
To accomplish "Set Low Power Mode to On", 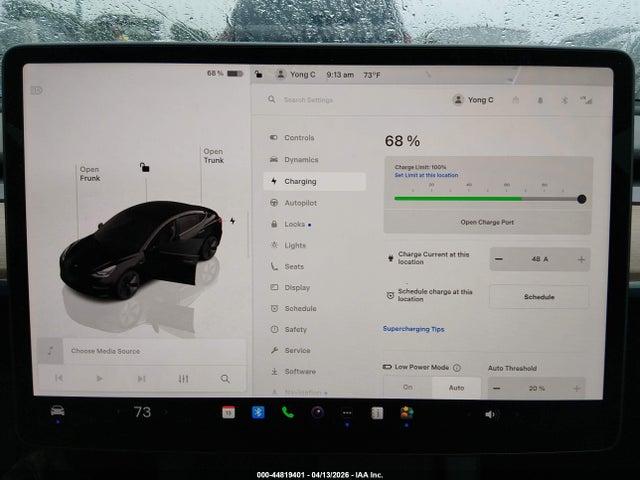I will click(408, 387).
